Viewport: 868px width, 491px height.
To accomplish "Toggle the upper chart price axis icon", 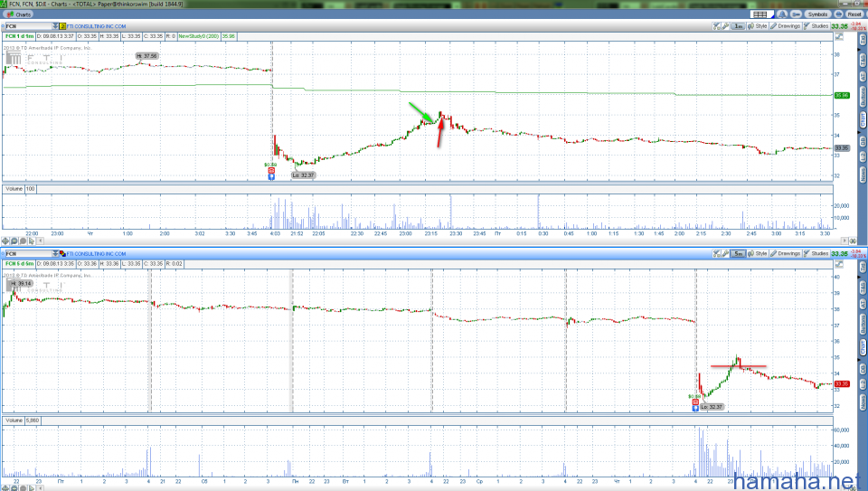I will point(839,36).
